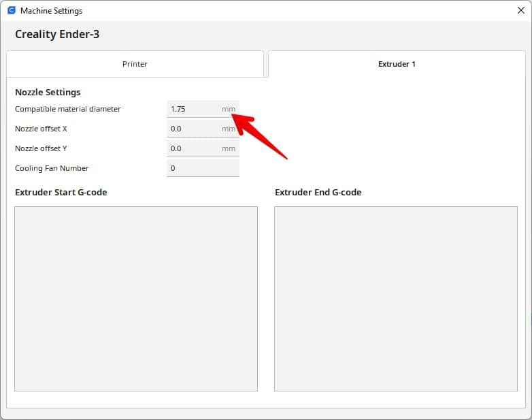Screen dimensions: 532x420
Task: Set cursor in Cooling Fan Number field
Action: point(202,168)
